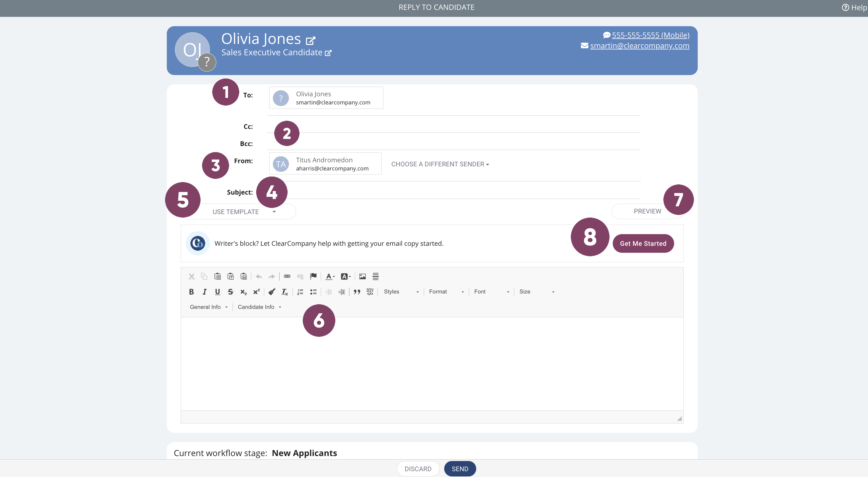Expand Candidate Info merge field menu
Screen dimensions: 868x477
coord(259,307)
